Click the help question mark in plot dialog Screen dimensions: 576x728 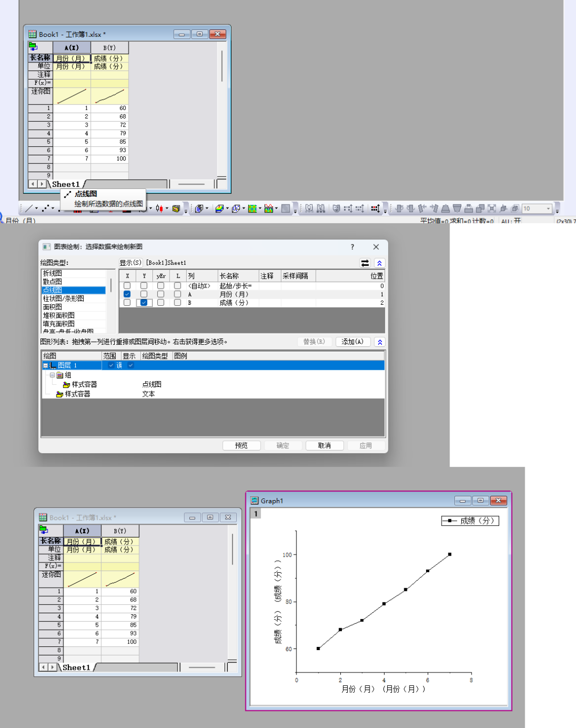[x=352, y=247]
